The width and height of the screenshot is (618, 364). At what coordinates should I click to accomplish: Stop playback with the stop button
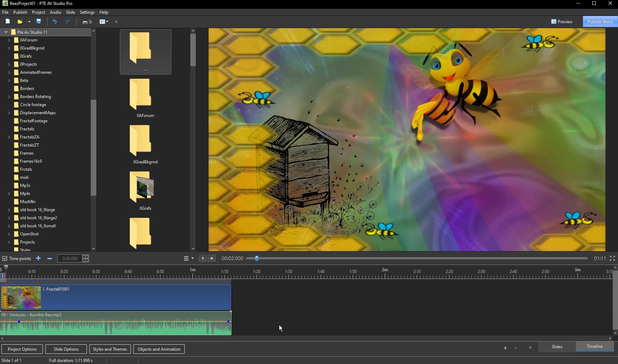click(212, 259)
